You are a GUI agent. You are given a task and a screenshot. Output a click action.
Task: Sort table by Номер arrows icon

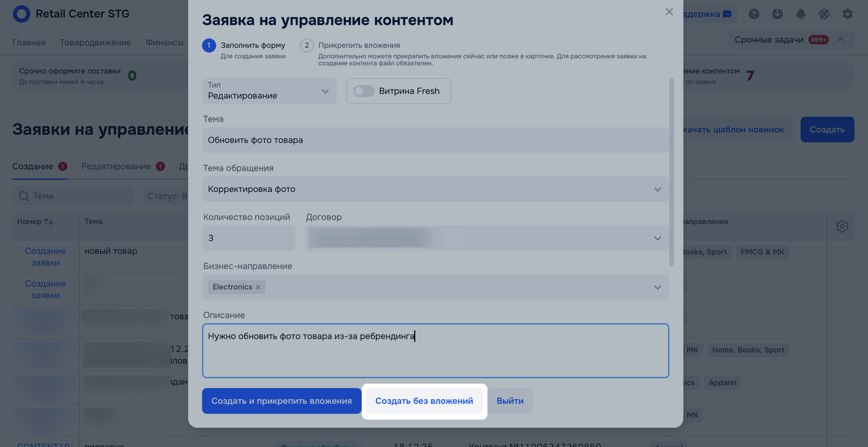[x=48, y=222]
